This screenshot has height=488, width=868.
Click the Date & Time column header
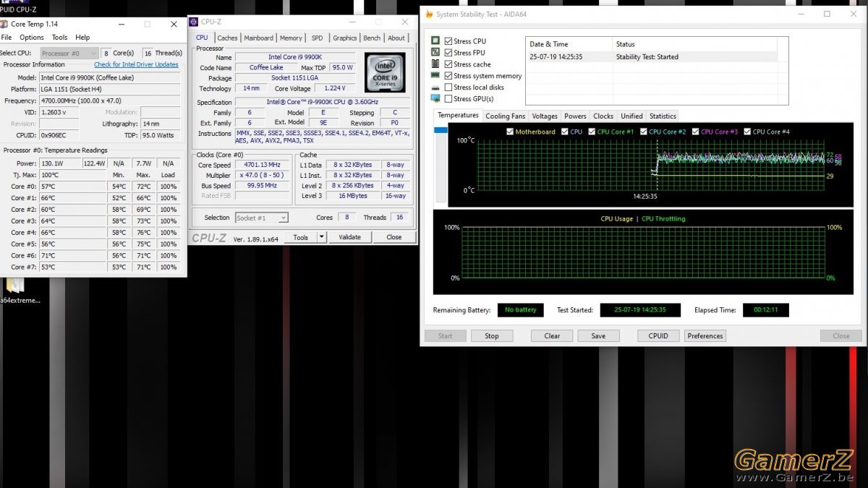[x=570, y=44]
